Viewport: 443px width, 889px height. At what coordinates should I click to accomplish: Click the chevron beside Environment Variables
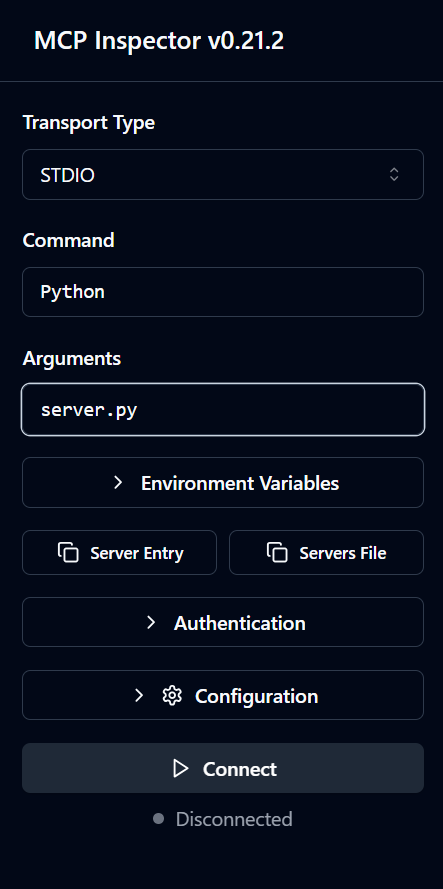point(118,482)
